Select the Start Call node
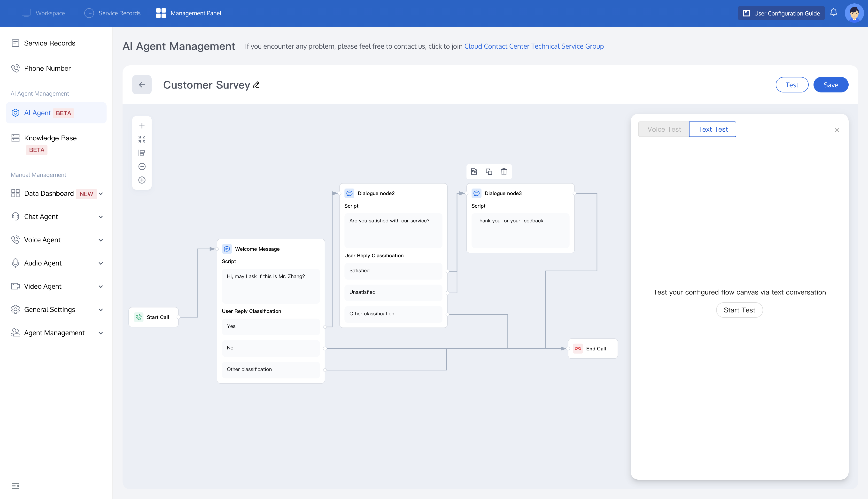This screenshot has width=868, height=499. pos(153,317)
